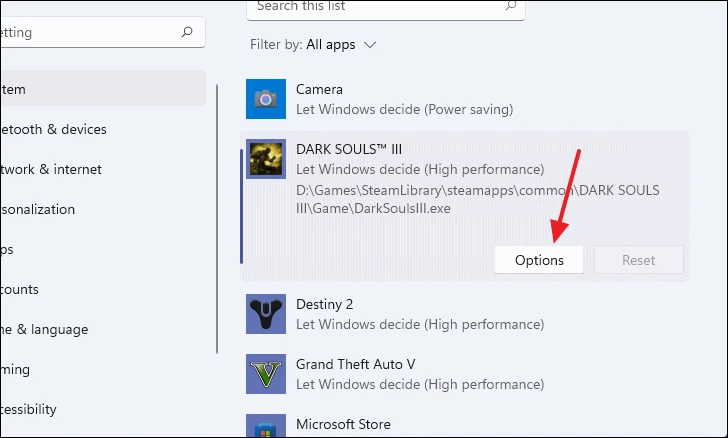Click the magnifier icon in settings search

[x=187, y=32]
